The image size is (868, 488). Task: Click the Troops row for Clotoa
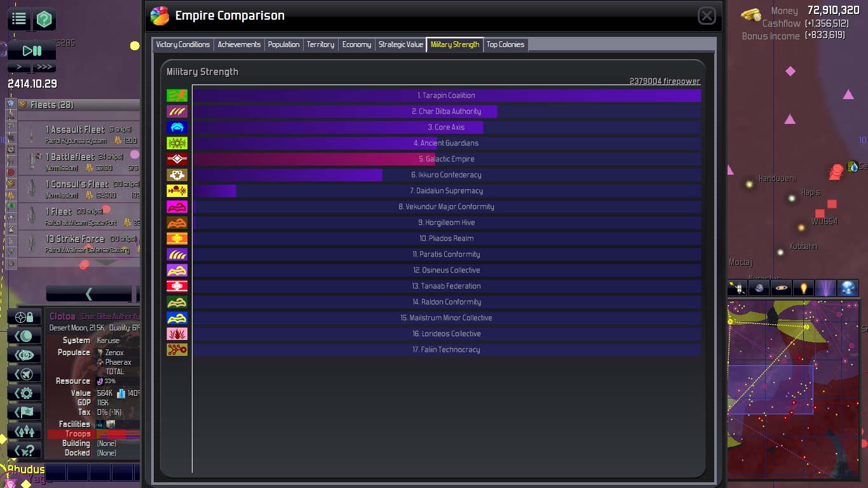click(93, 434)
